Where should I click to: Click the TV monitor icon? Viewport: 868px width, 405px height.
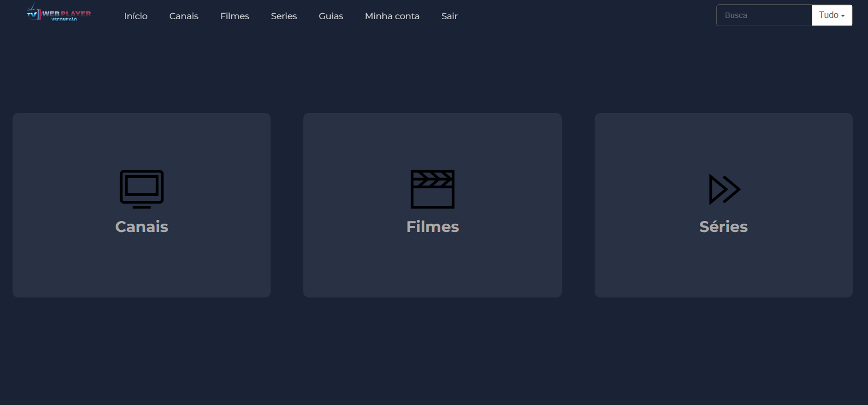(141, 189)
